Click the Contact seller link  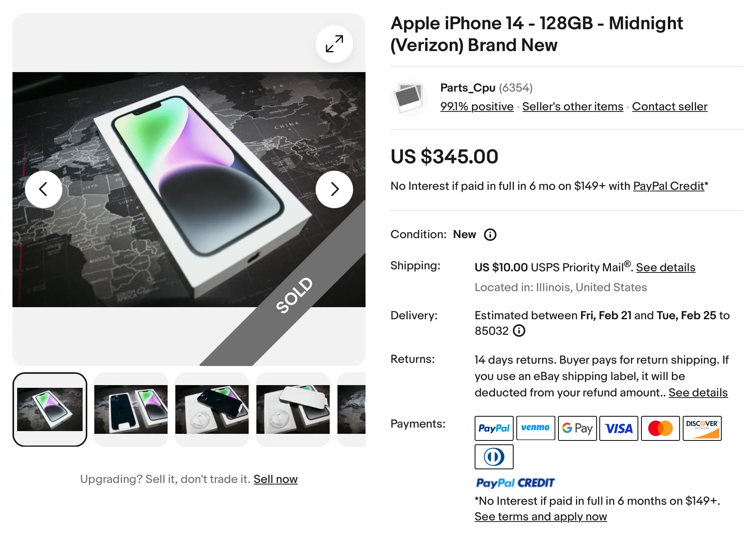pyautogui.click(x=669, y=106)
